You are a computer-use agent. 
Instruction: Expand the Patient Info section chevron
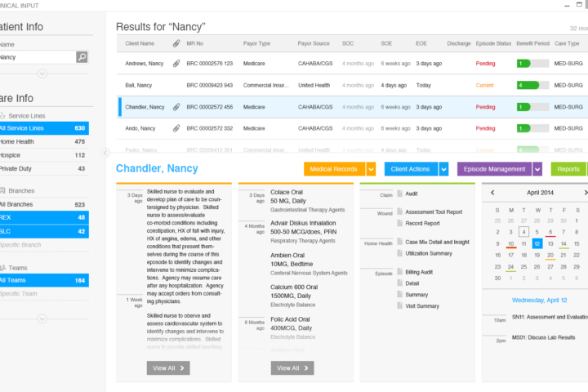[42, 73]
